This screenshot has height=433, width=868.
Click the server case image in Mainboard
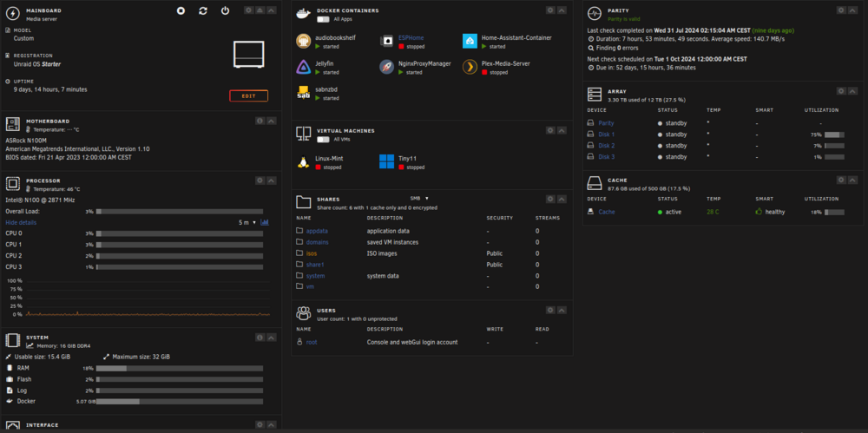click(x=249, y=54)
